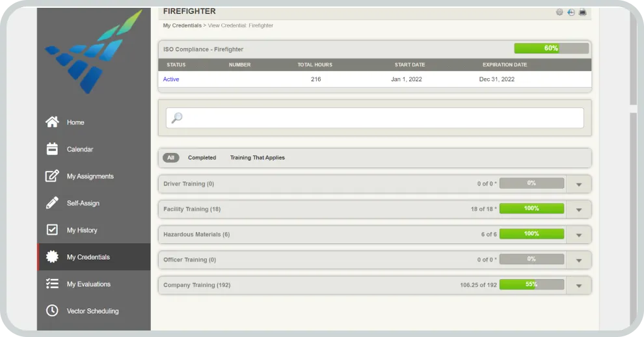The height and width of the screenshot is (337, 644).
Task: Click the print icon in header
Action: tap(582, 12)
